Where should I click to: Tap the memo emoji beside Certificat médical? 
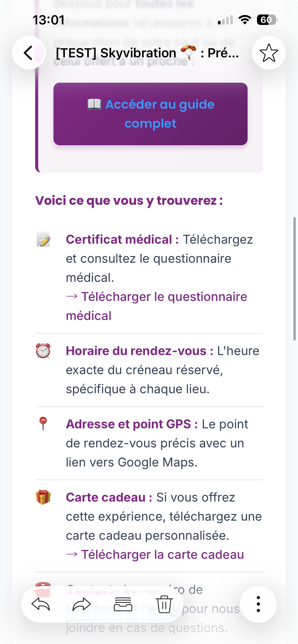pos(43,240)
